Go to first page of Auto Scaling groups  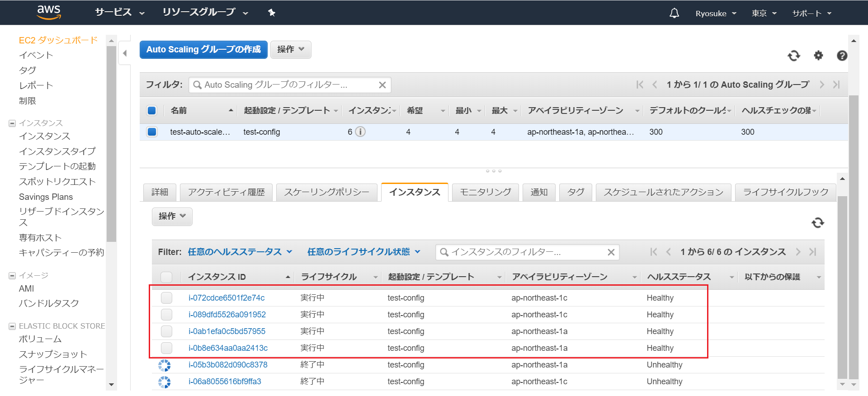pos(640,85)
